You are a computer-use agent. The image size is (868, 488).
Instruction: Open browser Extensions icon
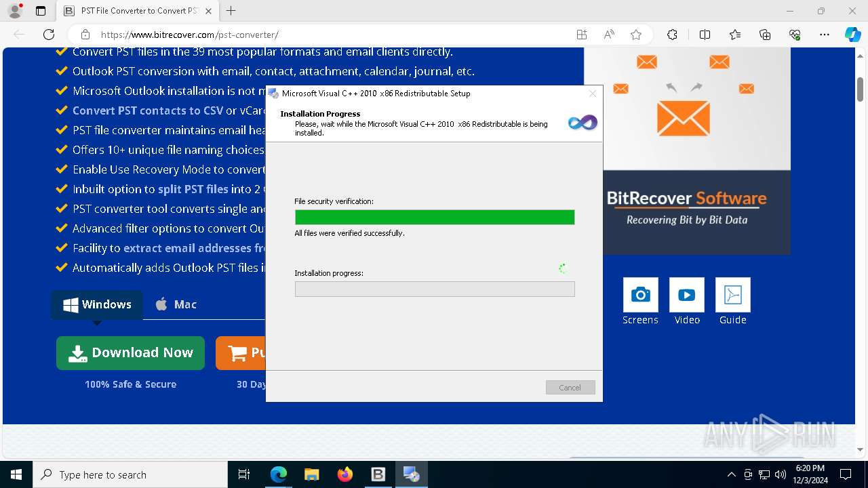point(672,35)
